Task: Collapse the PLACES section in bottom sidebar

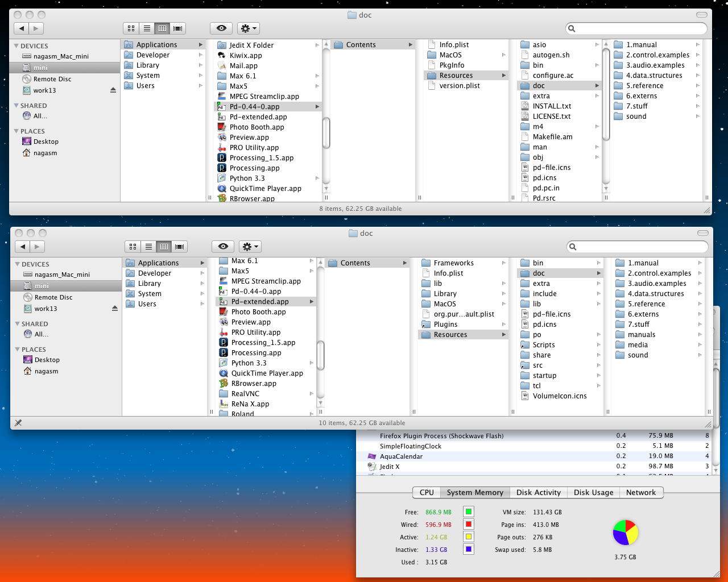Action: 18,350
